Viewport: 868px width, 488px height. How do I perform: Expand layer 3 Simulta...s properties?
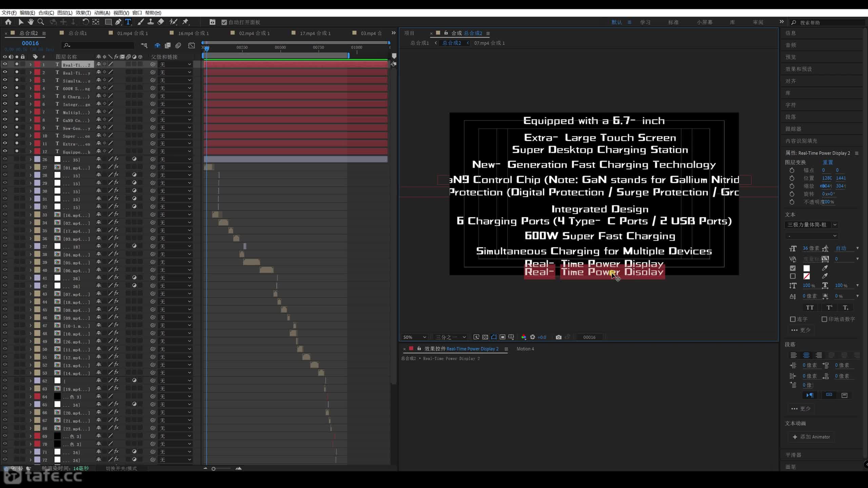click(31, 80)
